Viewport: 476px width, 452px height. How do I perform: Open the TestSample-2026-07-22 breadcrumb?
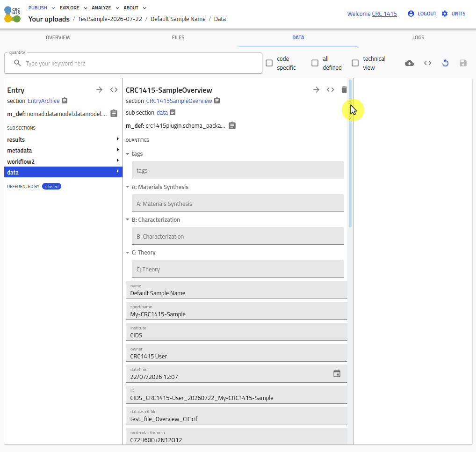(x=110, y=19)
